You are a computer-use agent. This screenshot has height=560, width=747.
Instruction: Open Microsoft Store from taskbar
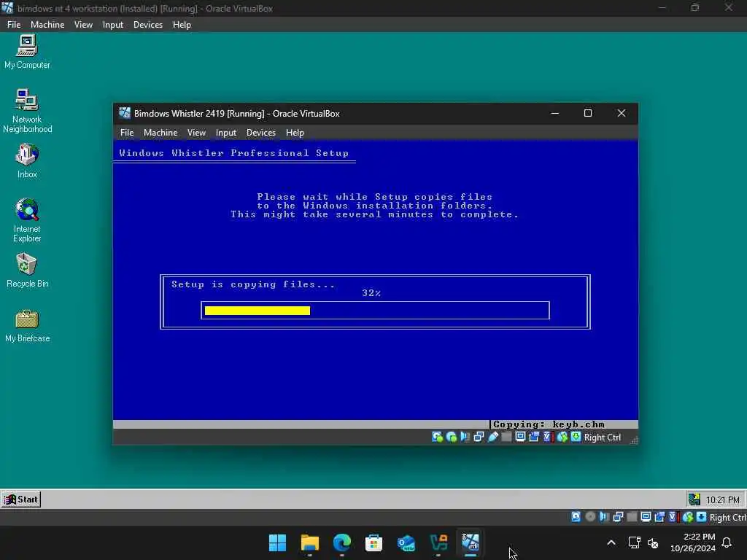(374, 542)
